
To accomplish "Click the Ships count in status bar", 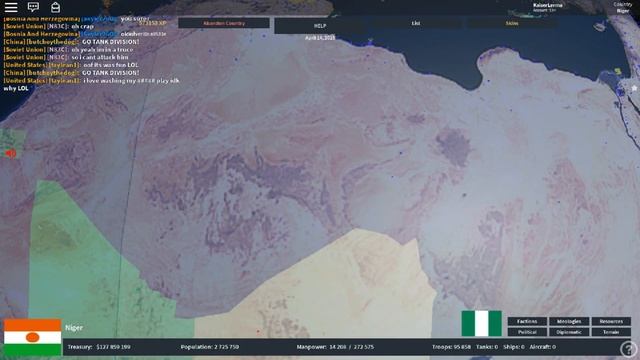I will 513,347.
